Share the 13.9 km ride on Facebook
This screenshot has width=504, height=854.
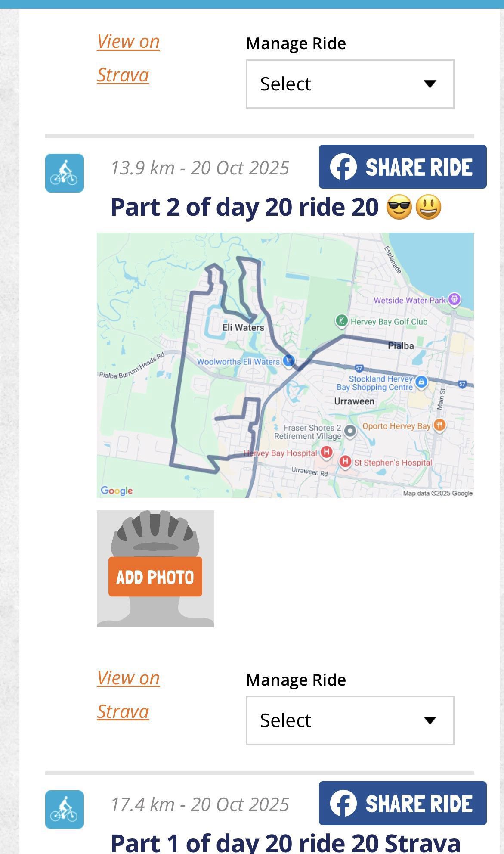402,167
